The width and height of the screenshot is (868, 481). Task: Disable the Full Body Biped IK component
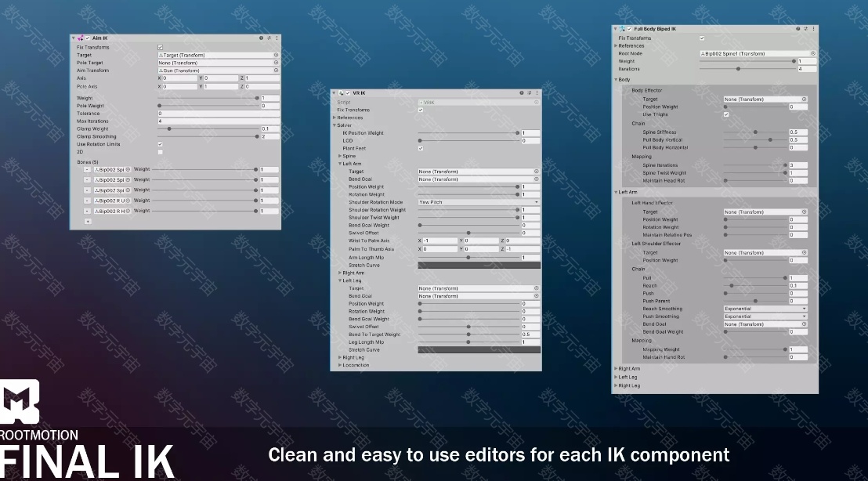[x=629, y=29]
